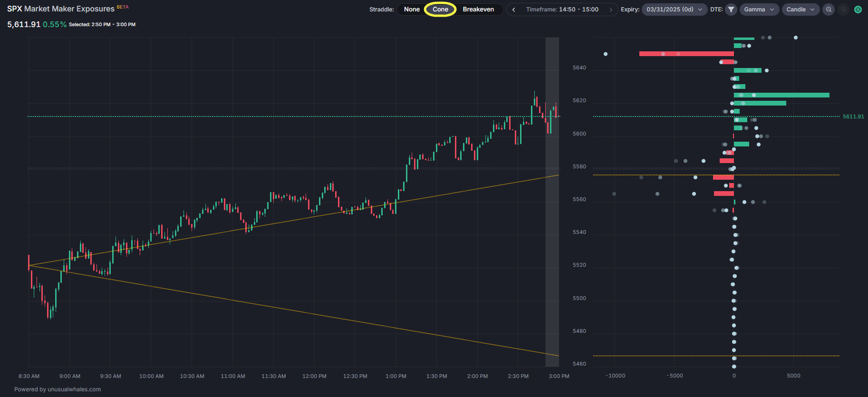Image resolution: width=868 pixels, height=397 pixels.
Task: Click the green refresh icon
Action: coord(858,10)
